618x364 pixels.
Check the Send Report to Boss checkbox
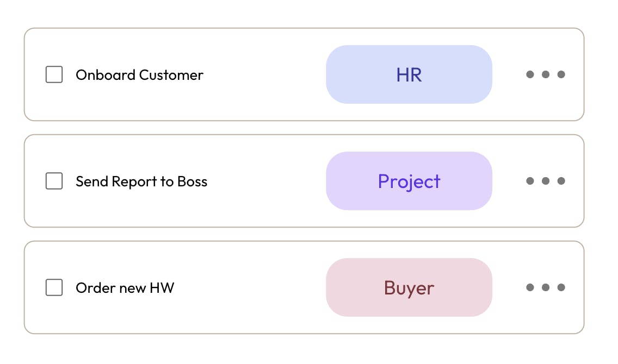(x=54, y=181)
